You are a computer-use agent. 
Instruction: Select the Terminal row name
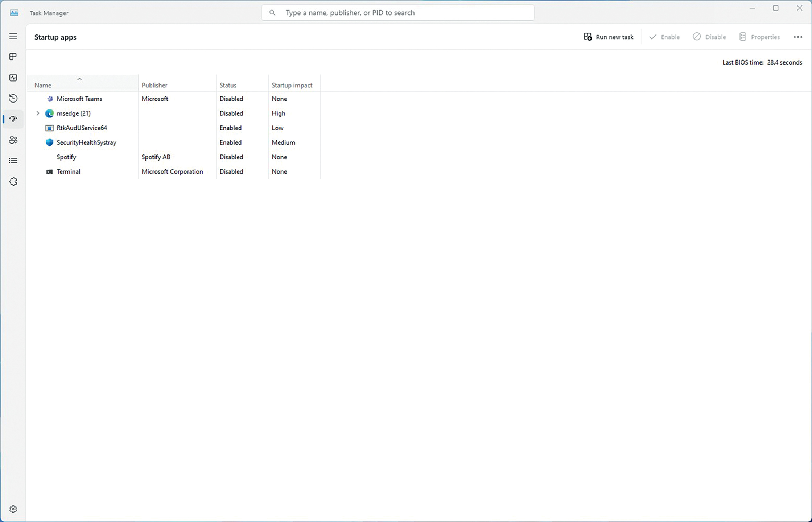coord(69,171)
